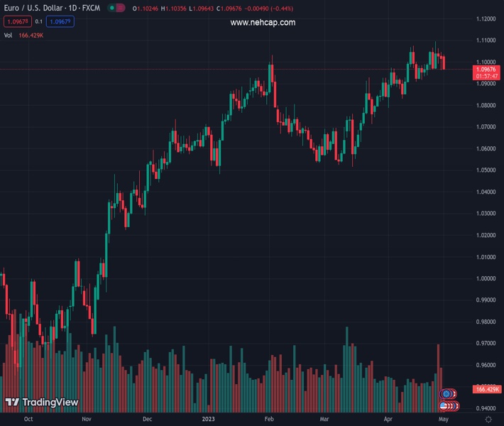Click the May marker on time axis

point(445,420)
